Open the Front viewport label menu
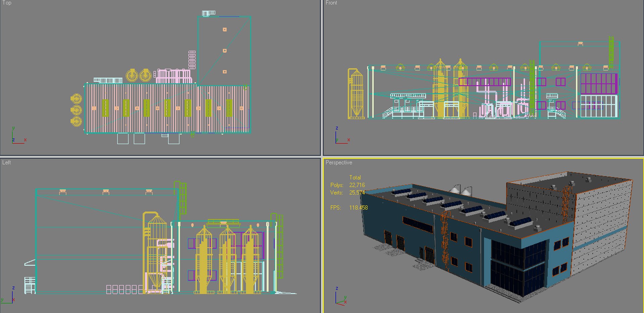The width and height of the screenshot is (644, 313). coord(331,3)
